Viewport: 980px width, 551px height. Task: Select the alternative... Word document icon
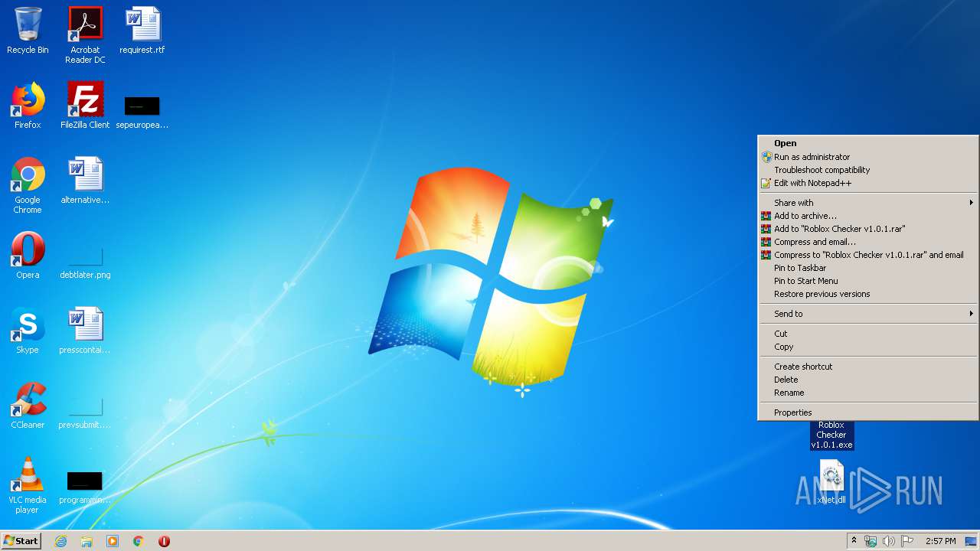click(85, 181)
